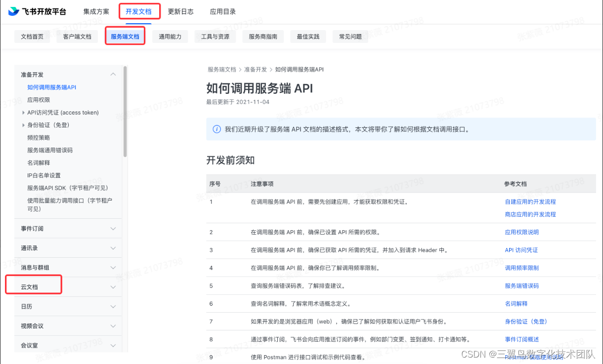The image size is (603, 364).
Task: Open the 更新日志 top menu
Action: pyautogui.click(x=181, y=11)
